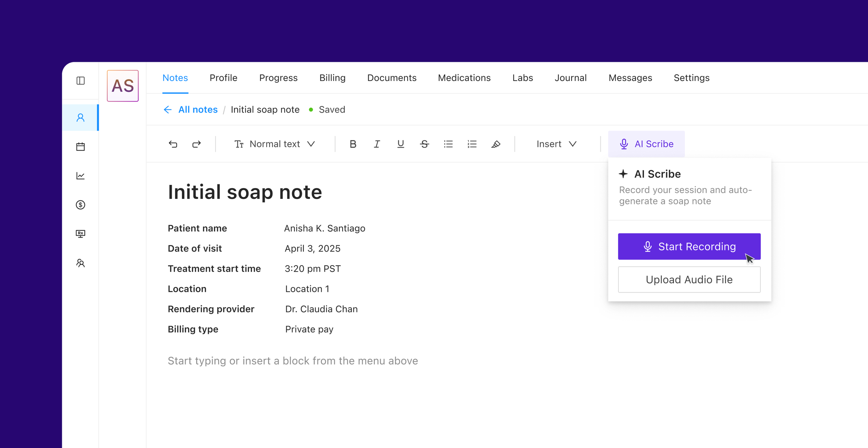Open the calendar sidebar icon
868x448 pixels.
[x=81, y=147]
